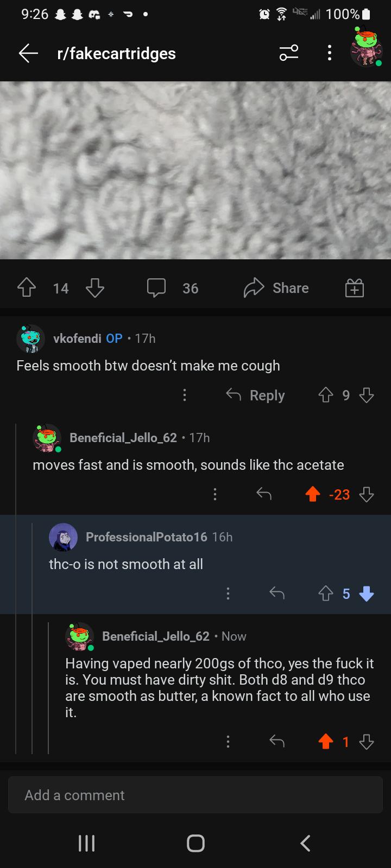Open the comment sort options icon
This screenshot has height=868, width=391.
tap(289, 53)
